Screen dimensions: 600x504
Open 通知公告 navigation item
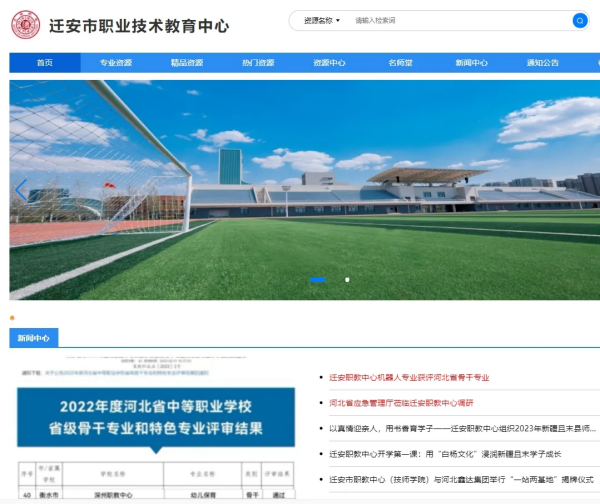coord(543,63)
